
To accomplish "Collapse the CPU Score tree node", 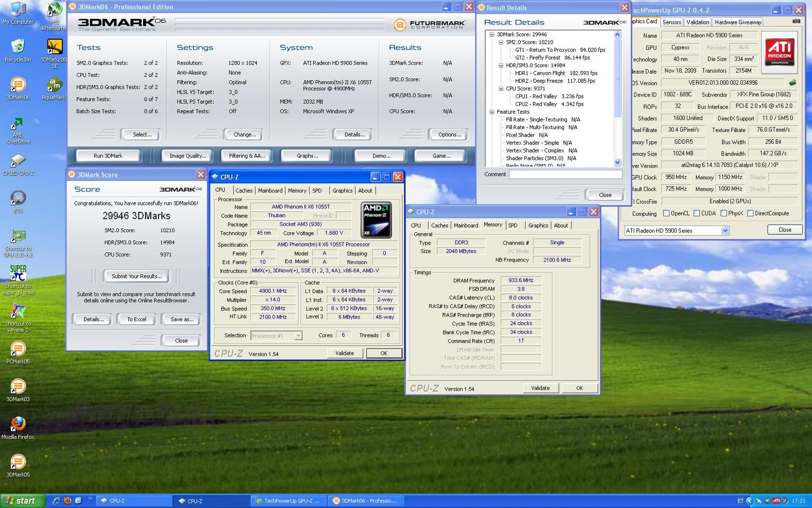I will tap(500, 88).
